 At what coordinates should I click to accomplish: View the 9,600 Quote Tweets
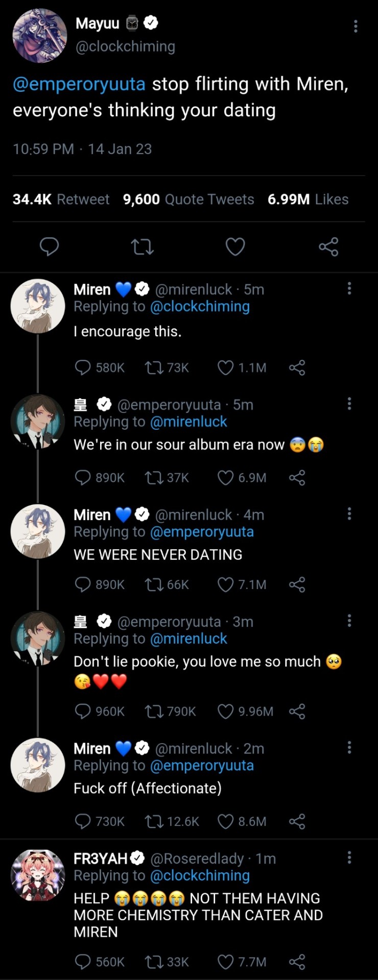point(188,199)
